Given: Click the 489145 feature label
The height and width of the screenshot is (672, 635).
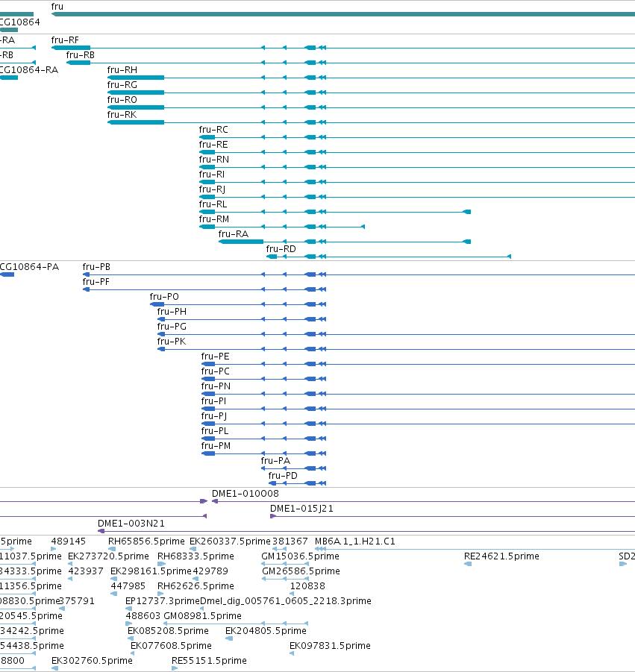Looking at the screenshot, I should (x=69, y=541).
